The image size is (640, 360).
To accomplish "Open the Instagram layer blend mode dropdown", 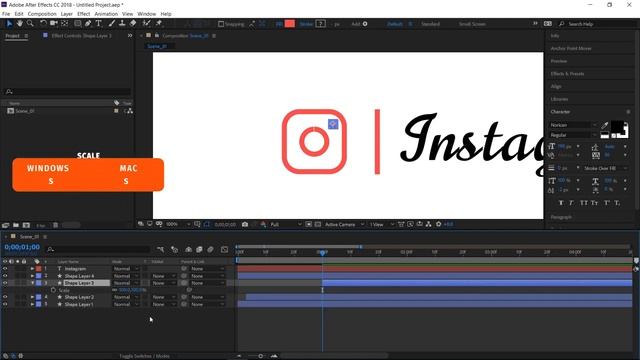I will pos(126,269).
